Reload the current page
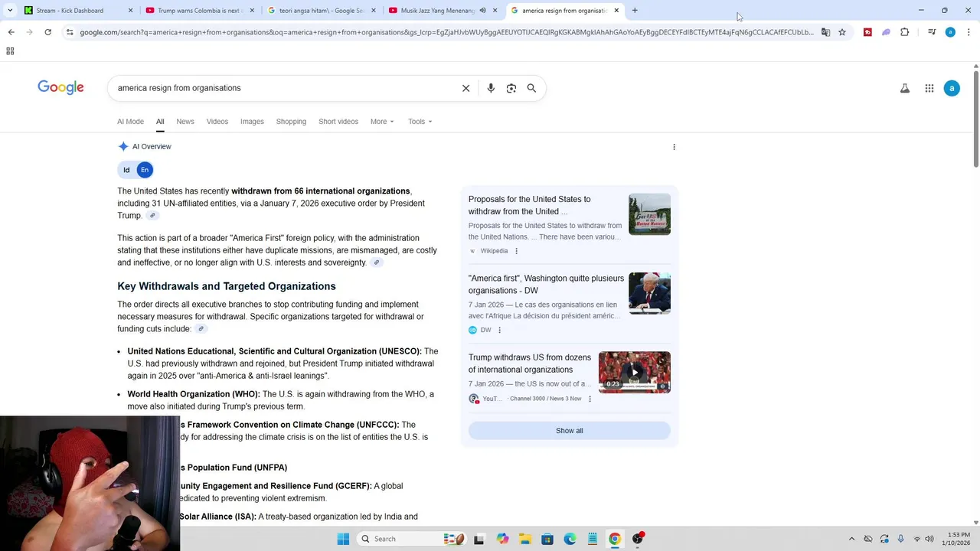The image size is (980, 551). pyautogui.click(x=47, y=32)
